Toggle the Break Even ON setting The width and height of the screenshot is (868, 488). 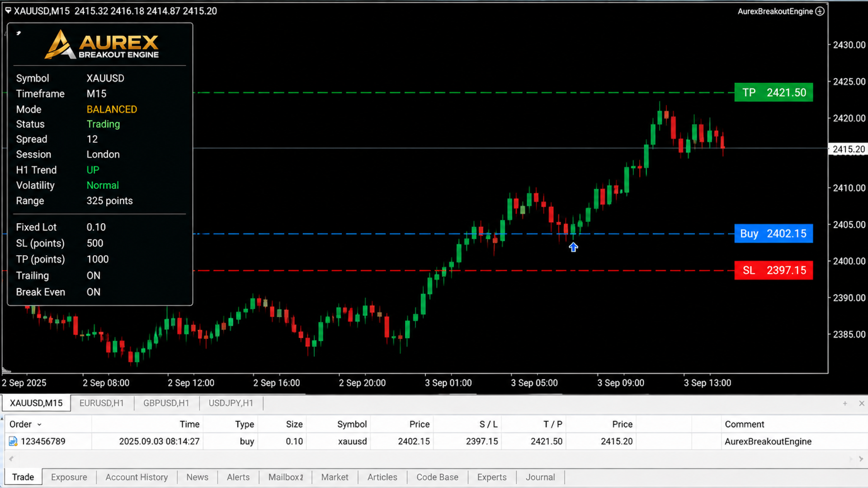[x=94, y=292]
